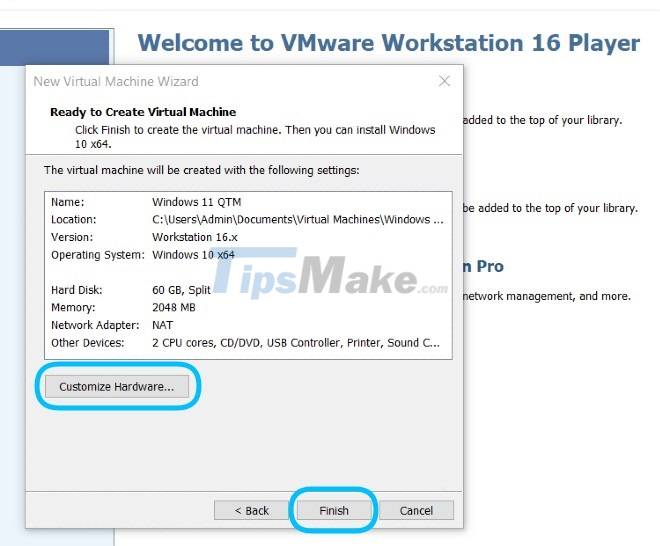Viewport: 660px width, 546px height.
Task: Select the Location path row value
Action: pos(298,220)
